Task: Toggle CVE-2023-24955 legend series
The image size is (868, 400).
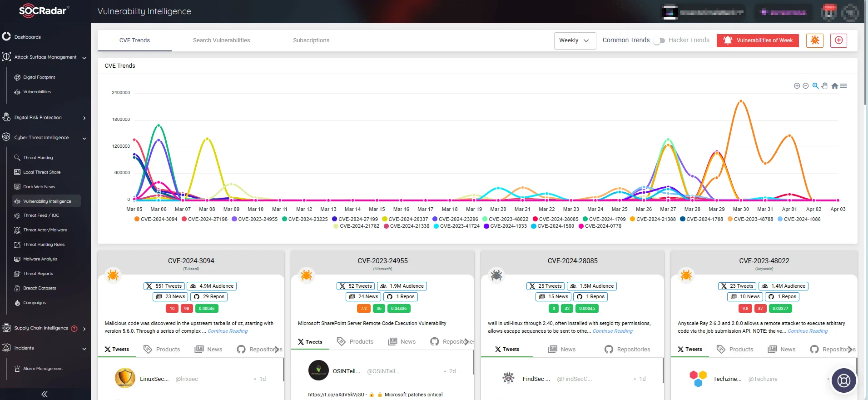Action: (x=254, y=219)
